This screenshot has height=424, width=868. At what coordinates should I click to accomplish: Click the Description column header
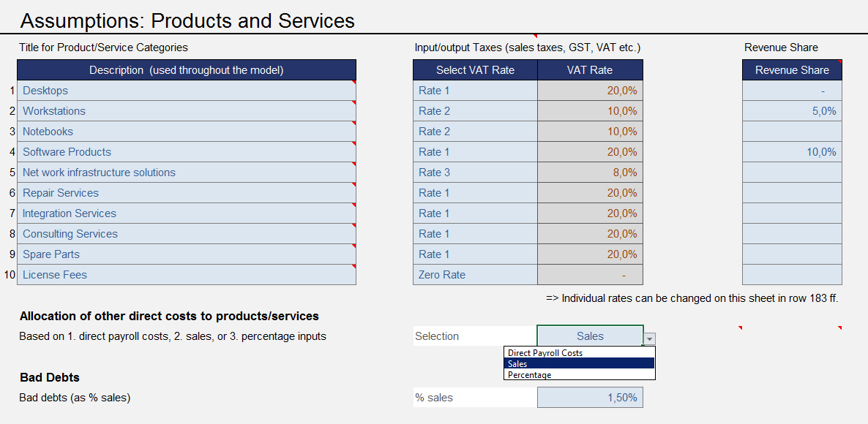click(x=186, y=70)
